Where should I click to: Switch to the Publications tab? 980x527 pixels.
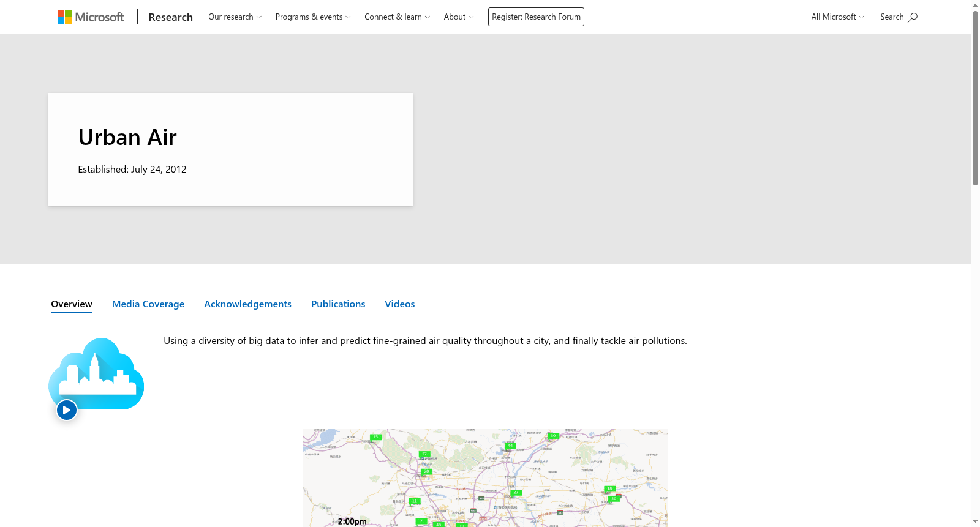[x=338, y=304]
